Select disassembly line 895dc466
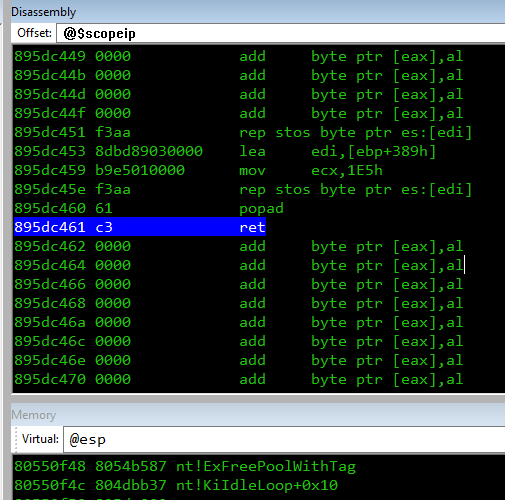 (239, 284)
